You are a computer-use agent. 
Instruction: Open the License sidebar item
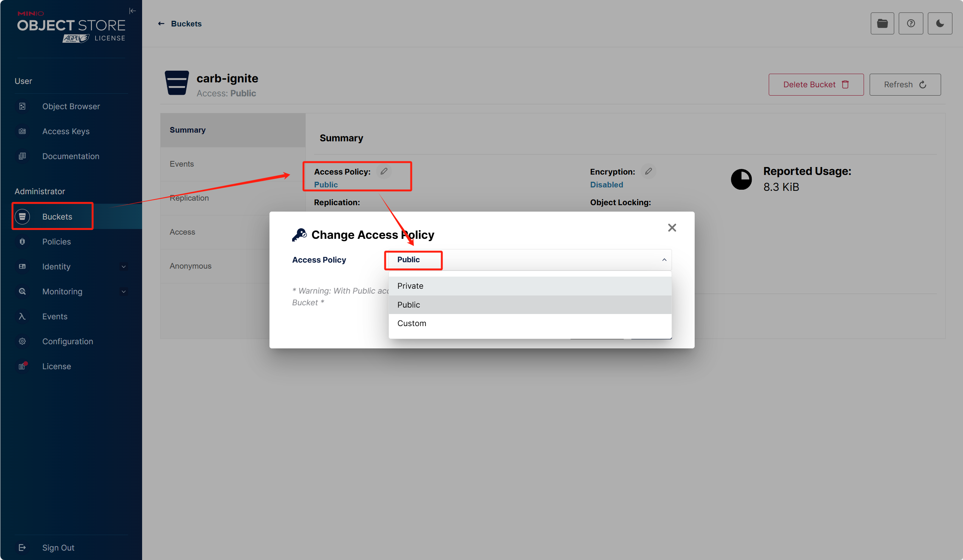[57, 366]
